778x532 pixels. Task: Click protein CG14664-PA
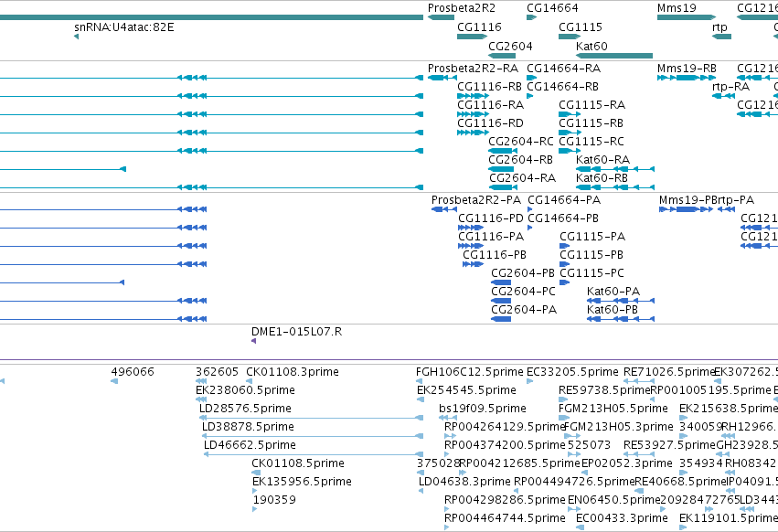pyautogui.click(x=564, y=200)
